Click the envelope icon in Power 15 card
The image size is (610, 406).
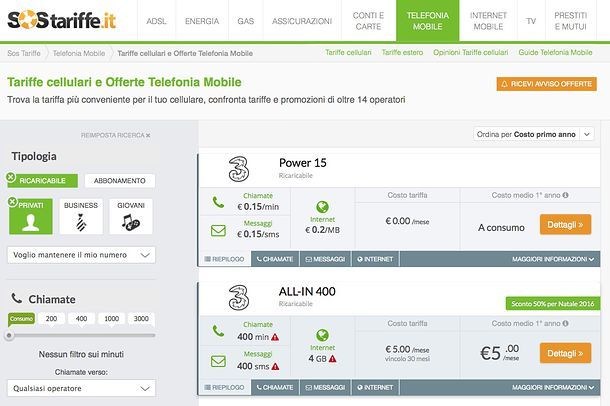pos(218,231)
